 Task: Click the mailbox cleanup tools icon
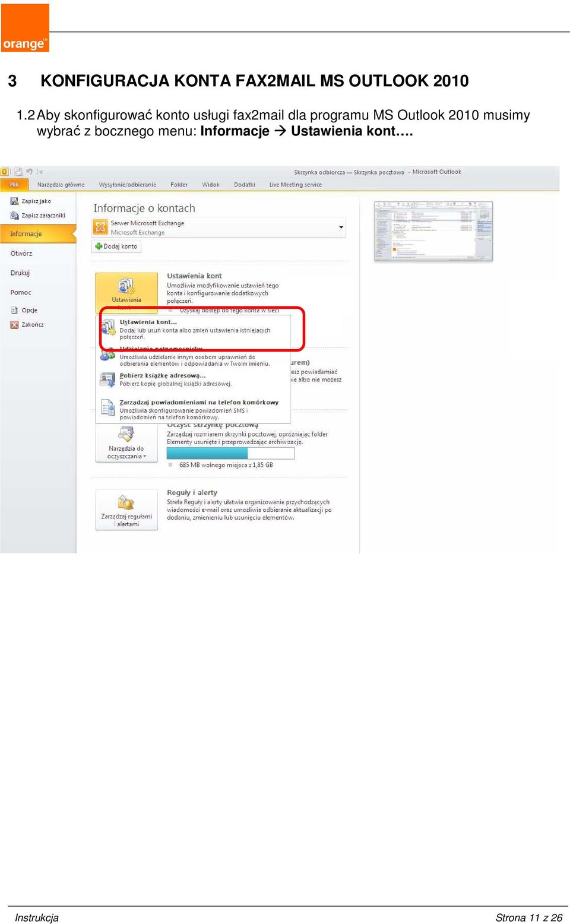pyautogui.click(x=126, y=434)
